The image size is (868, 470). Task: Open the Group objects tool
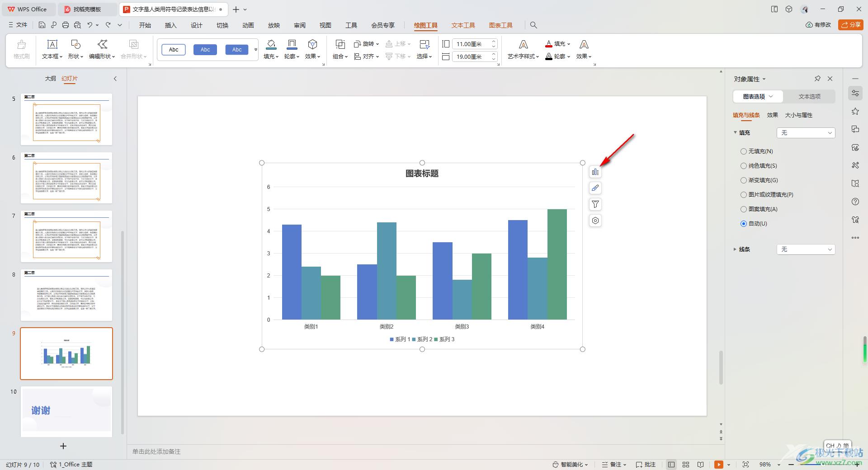click(340, 49)
